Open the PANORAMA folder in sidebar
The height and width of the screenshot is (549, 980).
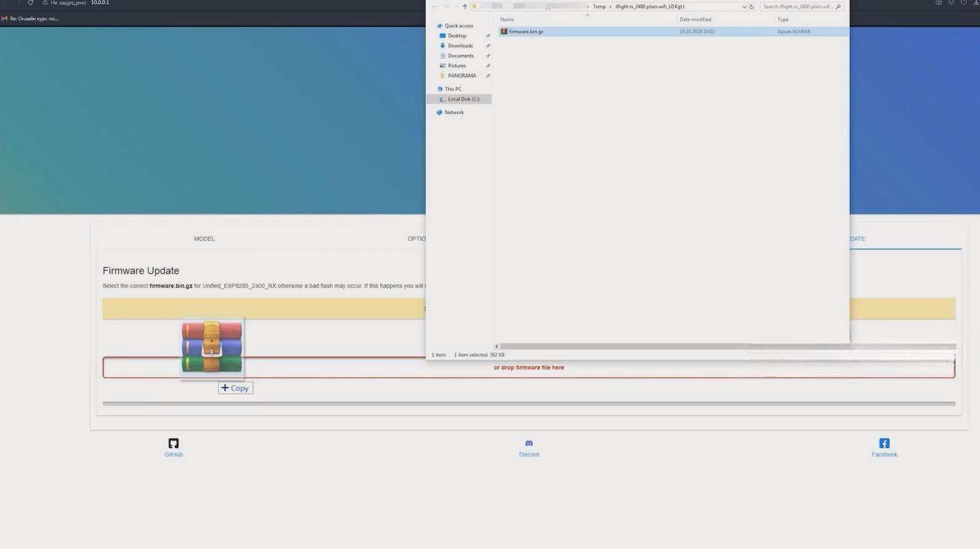click(x=462, y=76)
